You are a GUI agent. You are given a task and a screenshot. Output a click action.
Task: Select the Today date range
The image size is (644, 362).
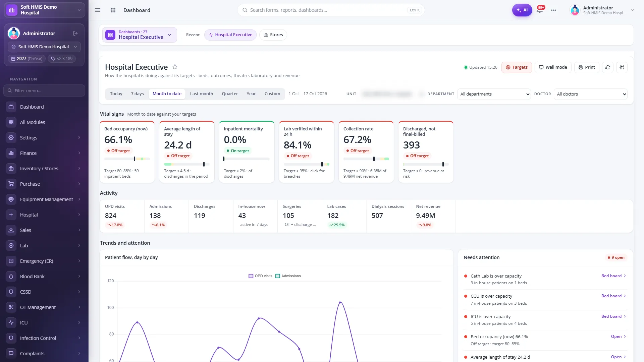tap(116, 94)
